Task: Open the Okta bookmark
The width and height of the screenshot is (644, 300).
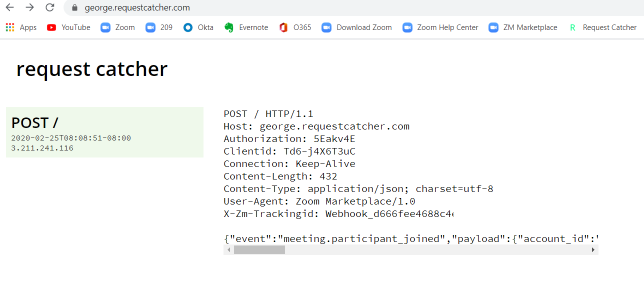Action: pyautogui.click(x=198, y=27)
